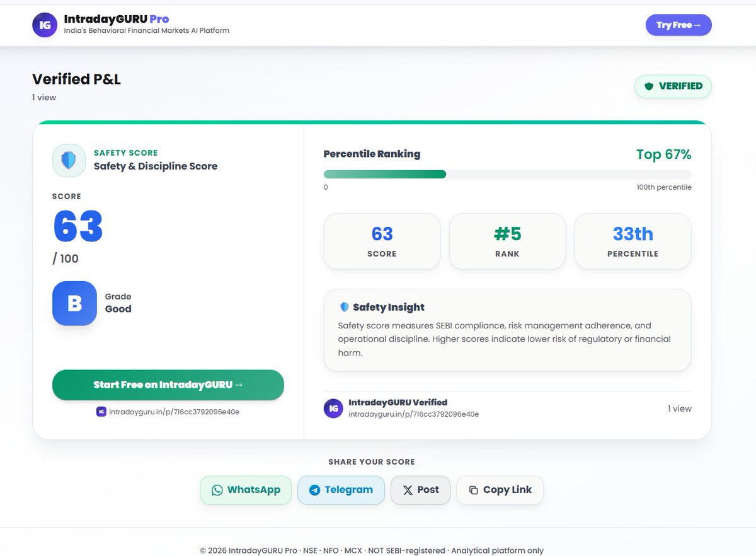The image size is (756, 556).
Task: Open intradayguru.in link below Start Free button
Action: (x=173, y=412)
